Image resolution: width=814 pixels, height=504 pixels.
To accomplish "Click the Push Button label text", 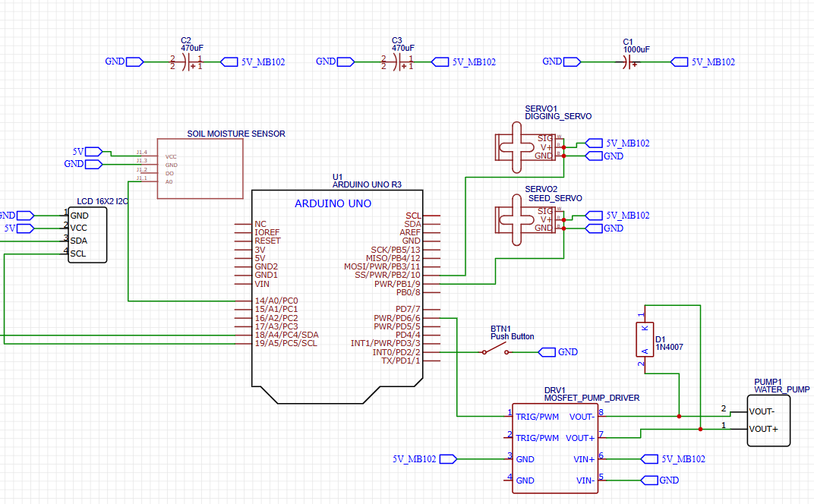I will pos(512,336).
